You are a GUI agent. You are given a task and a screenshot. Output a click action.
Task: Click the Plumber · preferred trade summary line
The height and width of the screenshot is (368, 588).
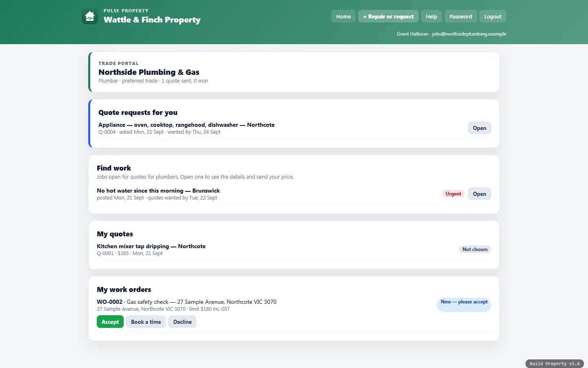pyautogui.click(x=153, y=81)
